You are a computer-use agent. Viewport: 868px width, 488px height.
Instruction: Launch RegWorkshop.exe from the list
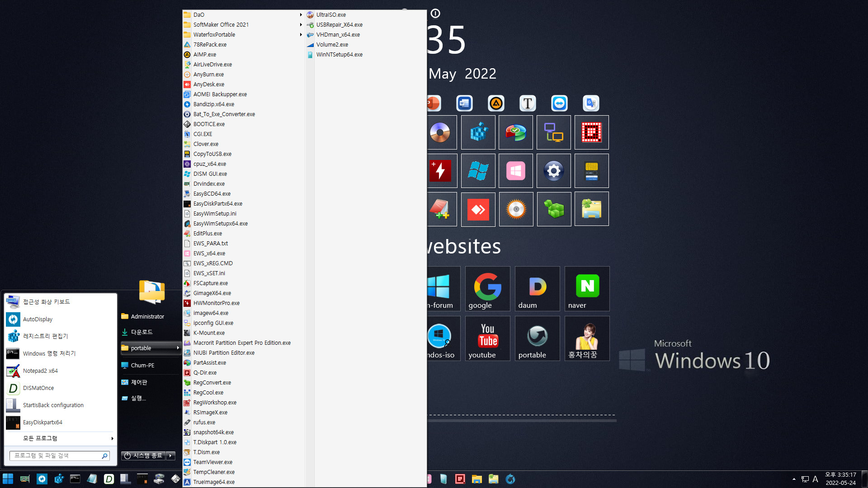coord(243,403)
